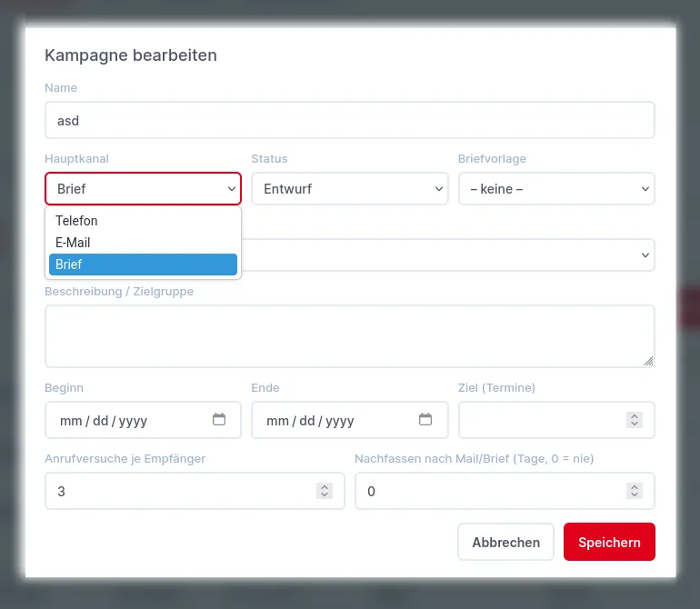This screenshot has height=609, width=700.
Task: Adjust Nachfassen nach Mail/Brief stepper arrows
Action: click(x=635, y=491)
